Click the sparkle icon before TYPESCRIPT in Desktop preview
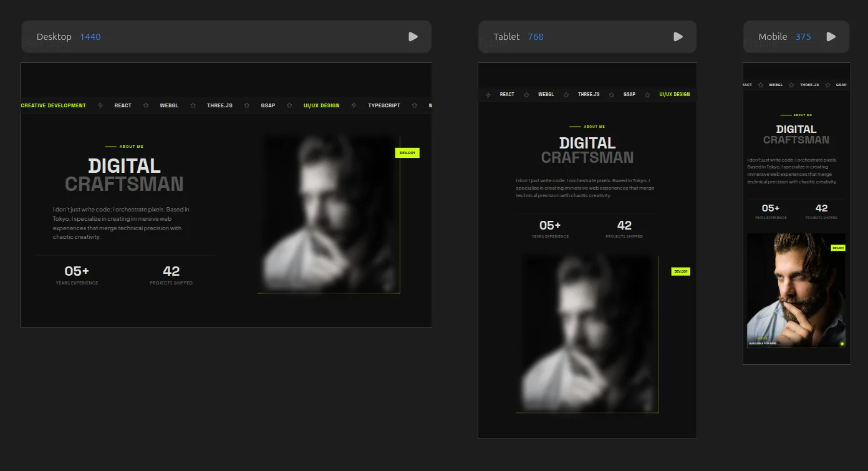 pos(354,105)
